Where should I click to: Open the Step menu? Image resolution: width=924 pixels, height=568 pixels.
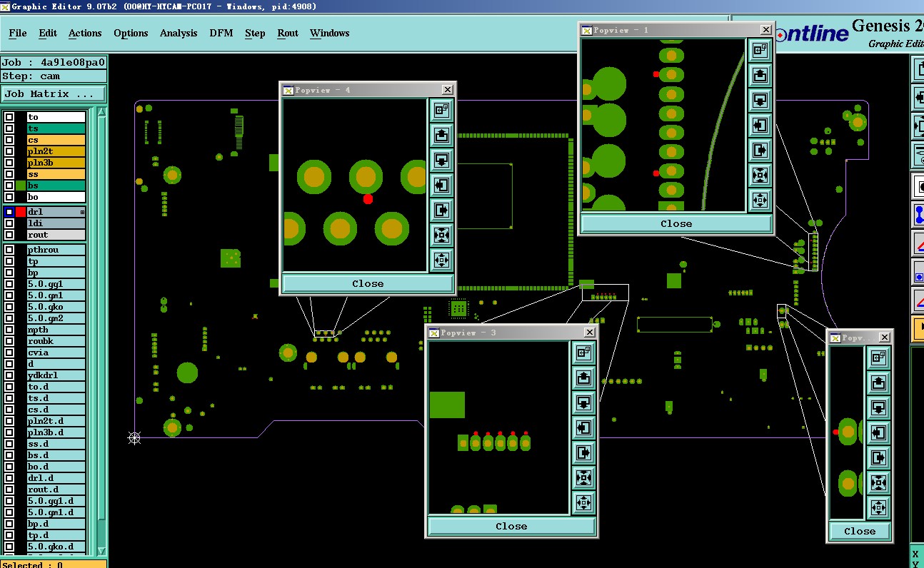[x=255, y=33]
